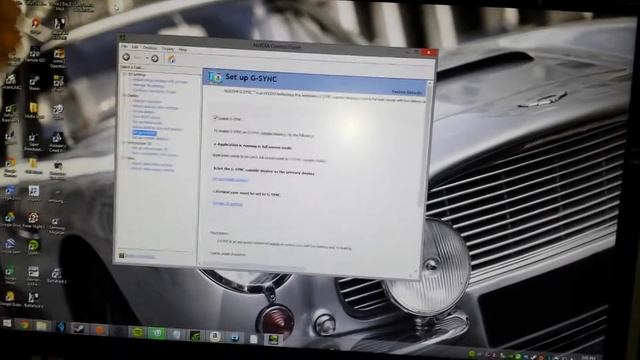The height and width of the screenshot is (360, 640).
Task: Open the Edit menu
Action: point(135,47)
